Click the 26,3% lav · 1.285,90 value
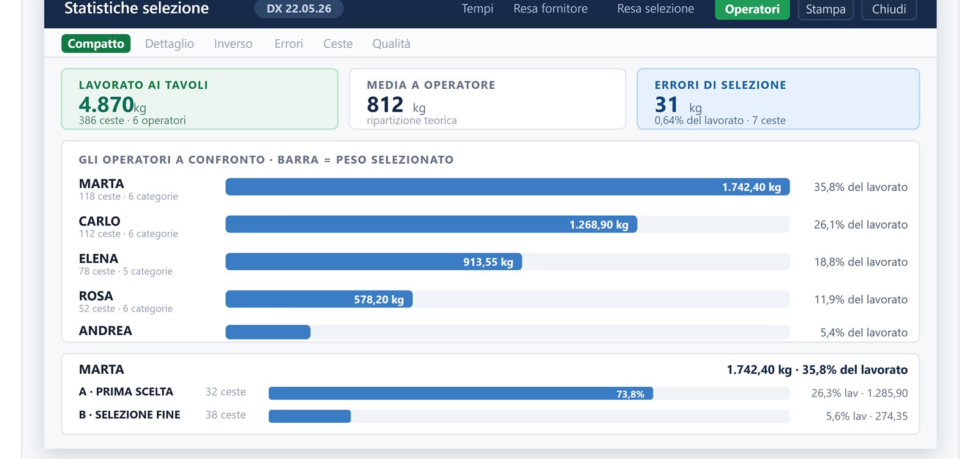Screen dimensions: 980x459 859,393
